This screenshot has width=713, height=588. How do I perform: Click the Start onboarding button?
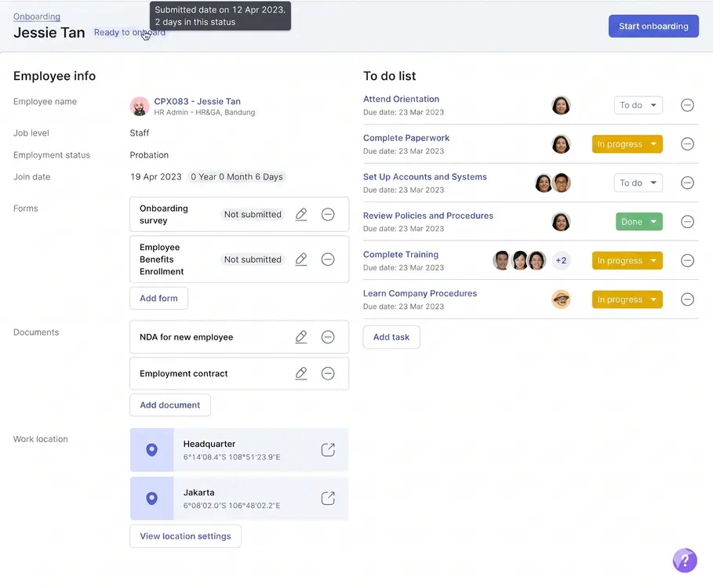point(653,26)
